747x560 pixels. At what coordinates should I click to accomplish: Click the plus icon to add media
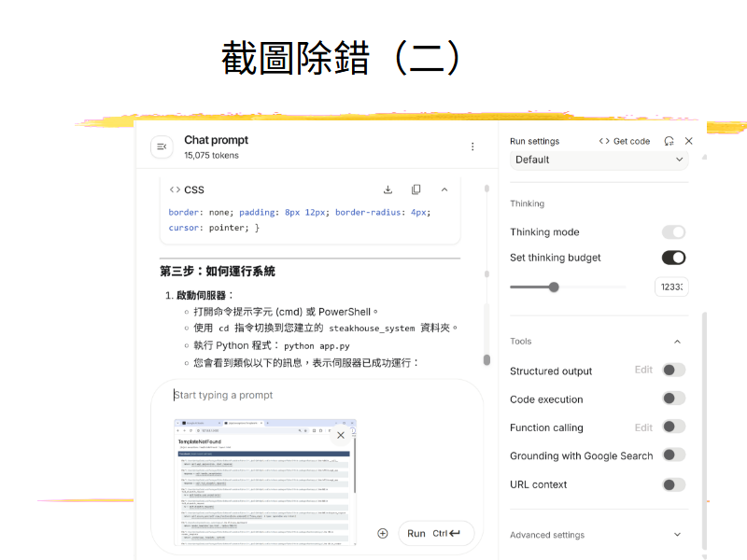(x=383, y=534)
